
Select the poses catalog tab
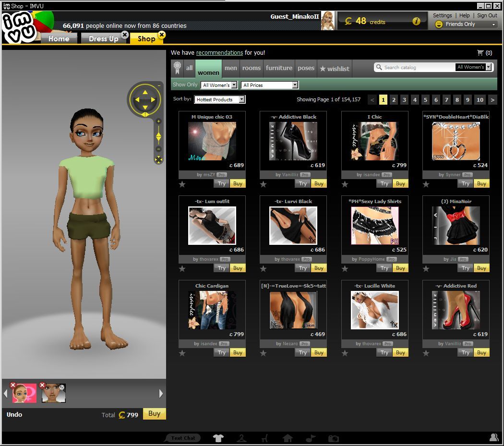coord(306,68)
